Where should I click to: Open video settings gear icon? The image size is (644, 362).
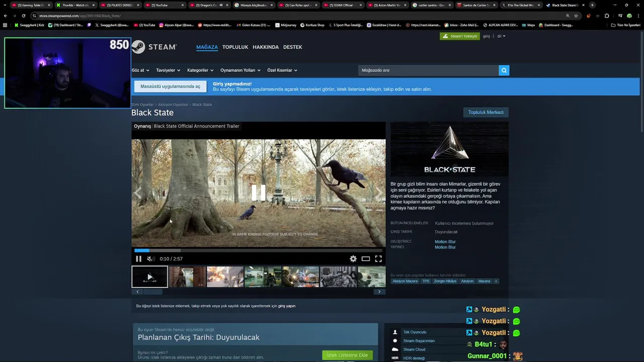tap(353, 259)
